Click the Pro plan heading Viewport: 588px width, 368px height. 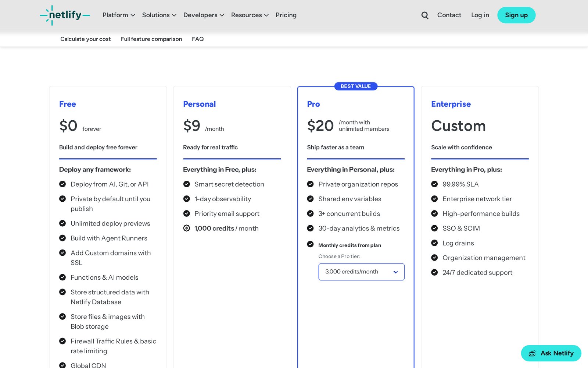(x=313, y=104)
